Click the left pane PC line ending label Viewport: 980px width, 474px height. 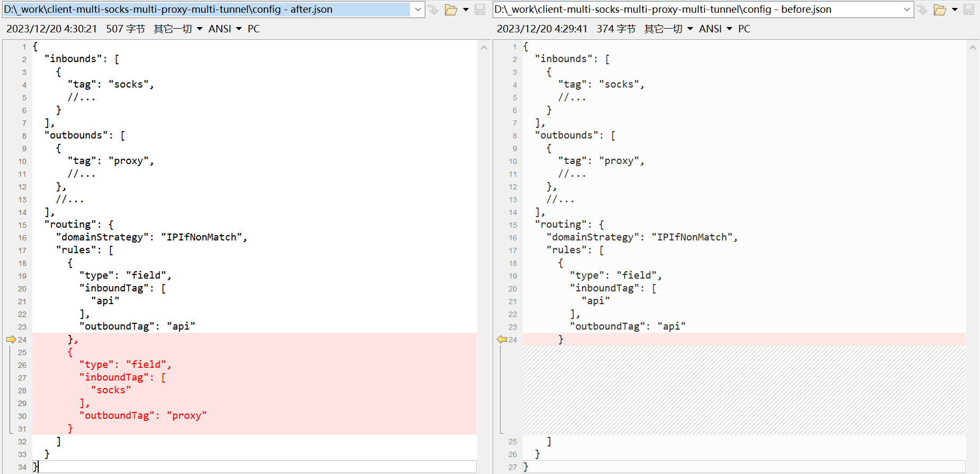coord(253,29)
